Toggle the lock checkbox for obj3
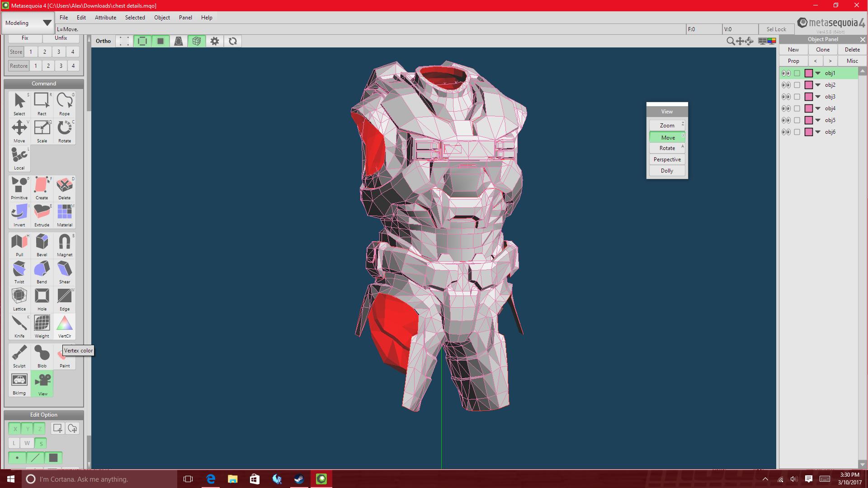The height and width of the screenshot is (488, 868). coord(797,97)
